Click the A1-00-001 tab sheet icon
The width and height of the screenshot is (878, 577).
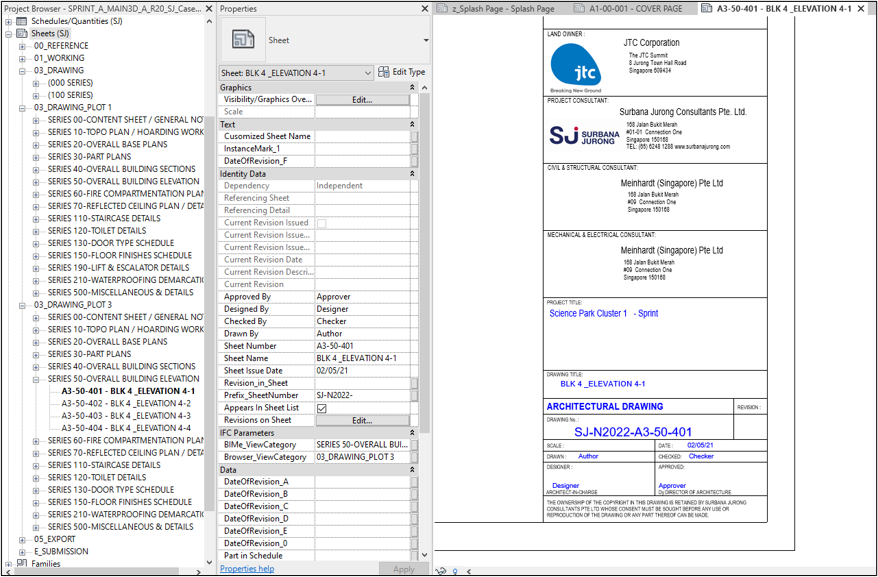[x=580, y=8]
